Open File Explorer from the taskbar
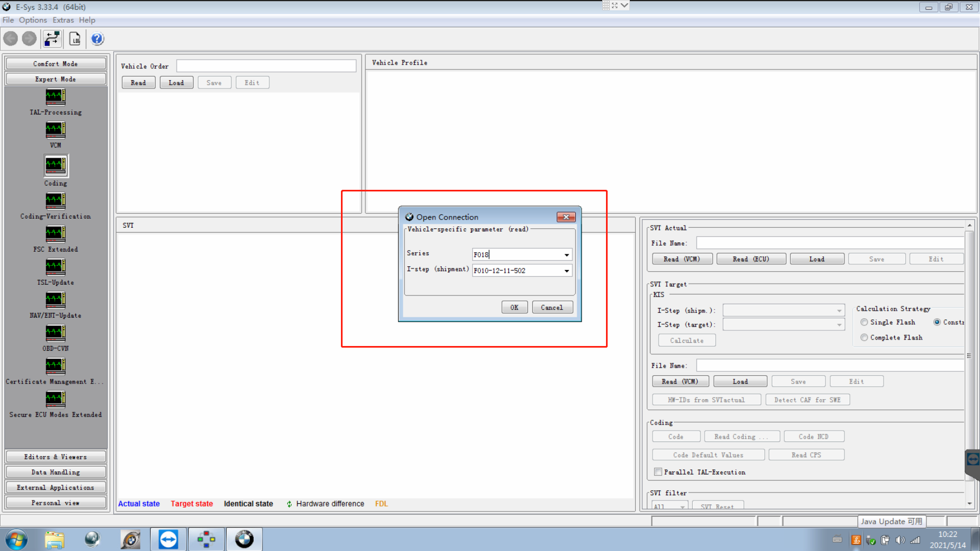Image resolution: width=980 pixels, height=551 pixels. click(54, 540)
